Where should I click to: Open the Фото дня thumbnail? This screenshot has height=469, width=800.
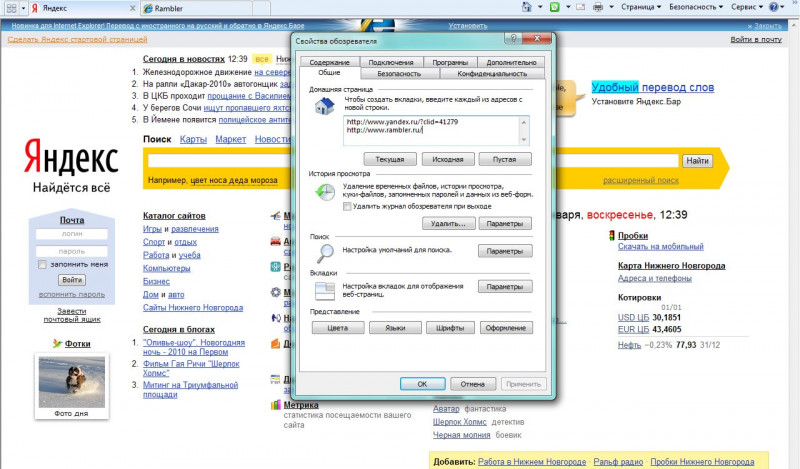tap(72, 382)
